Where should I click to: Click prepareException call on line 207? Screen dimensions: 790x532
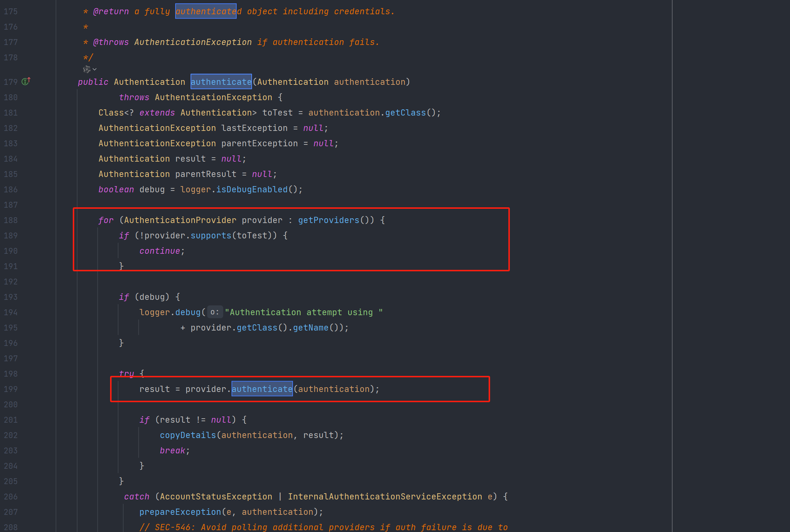(180, 512)
